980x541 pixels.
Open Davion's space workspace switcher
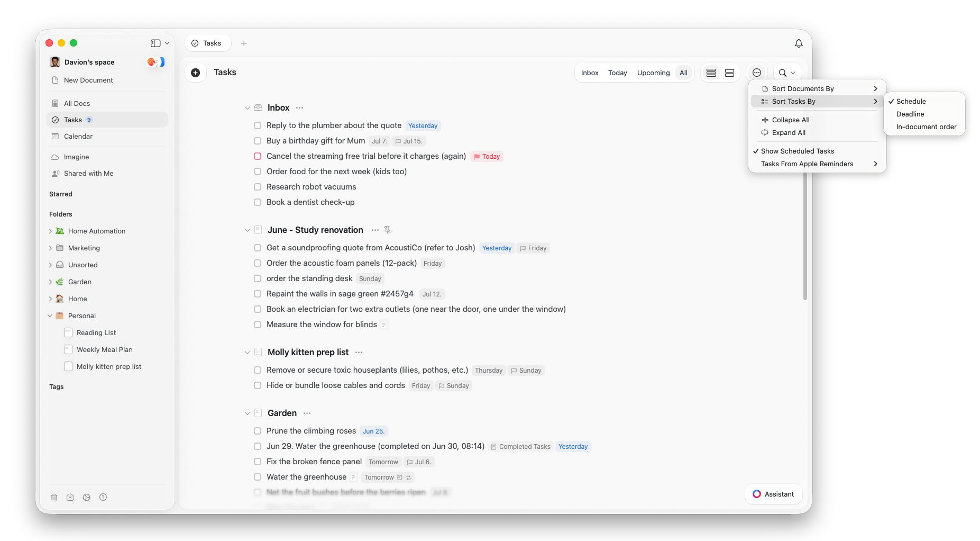tap(89, 62)
